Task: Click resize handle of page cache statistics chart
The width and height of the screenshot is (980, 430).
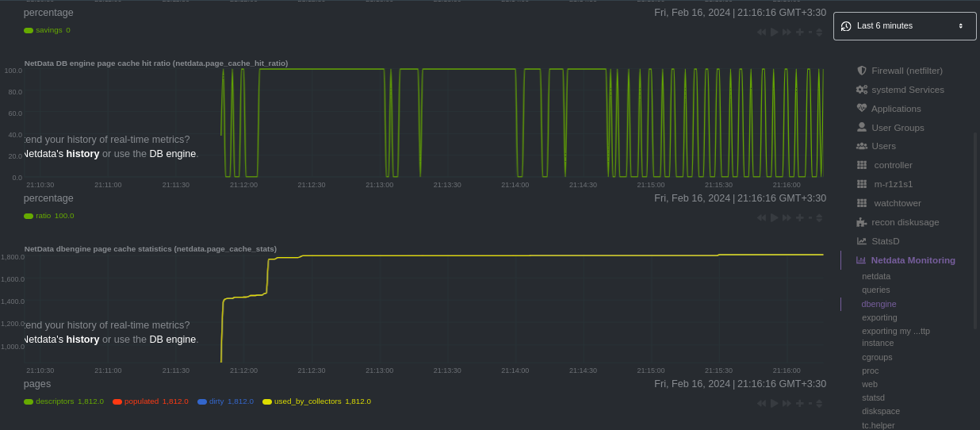Action: [819, 403]
